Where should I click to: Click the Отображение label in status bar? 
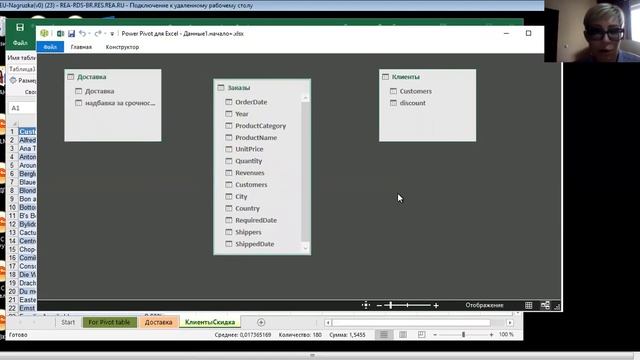click(x=484, y=305)
